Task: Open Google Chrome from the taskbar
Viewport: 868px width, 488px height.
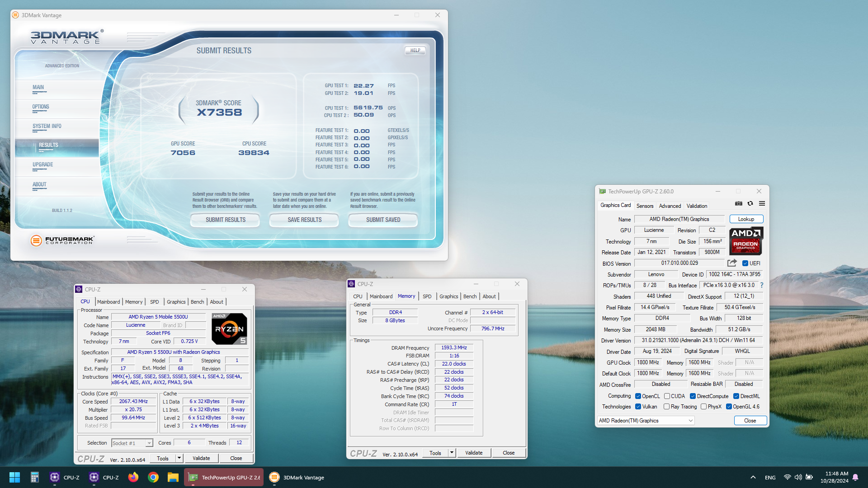Action: (153, 477)
